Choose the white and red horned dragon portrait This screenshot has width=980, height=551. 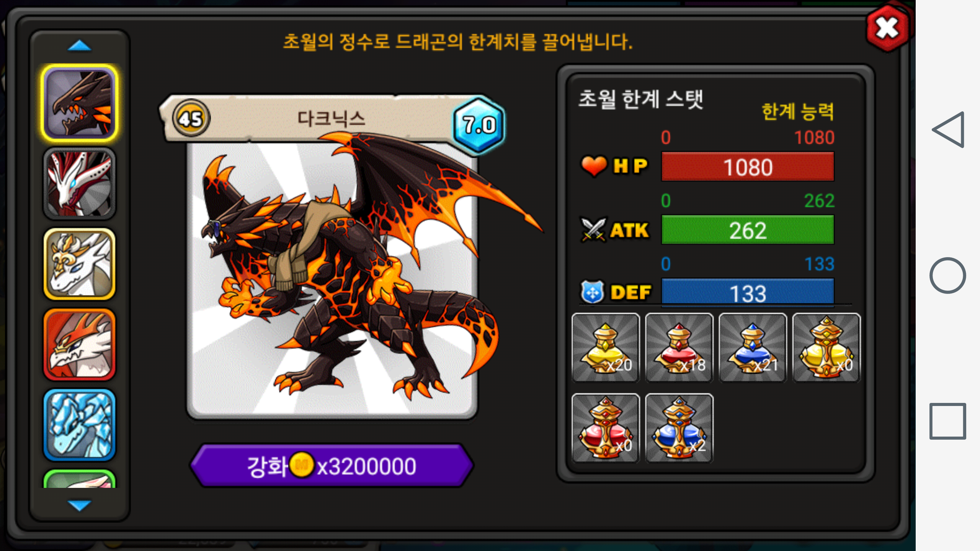80,184
